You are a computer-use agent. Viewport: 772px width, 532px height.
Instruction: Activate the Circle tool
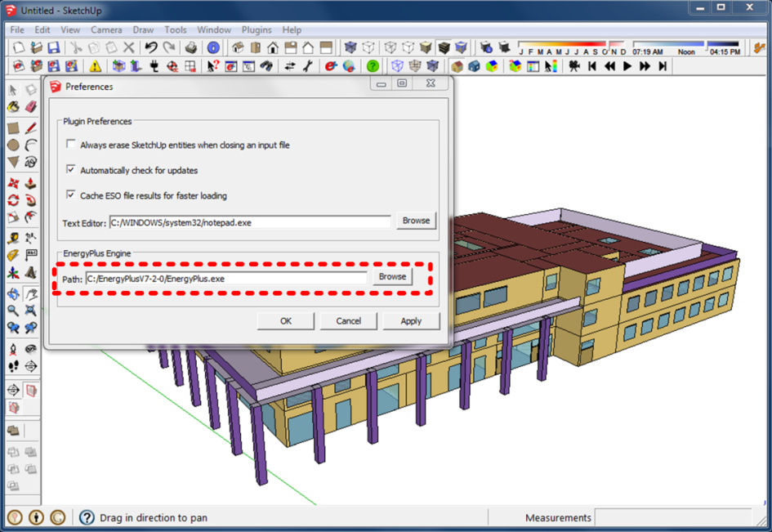coord(13,145)
